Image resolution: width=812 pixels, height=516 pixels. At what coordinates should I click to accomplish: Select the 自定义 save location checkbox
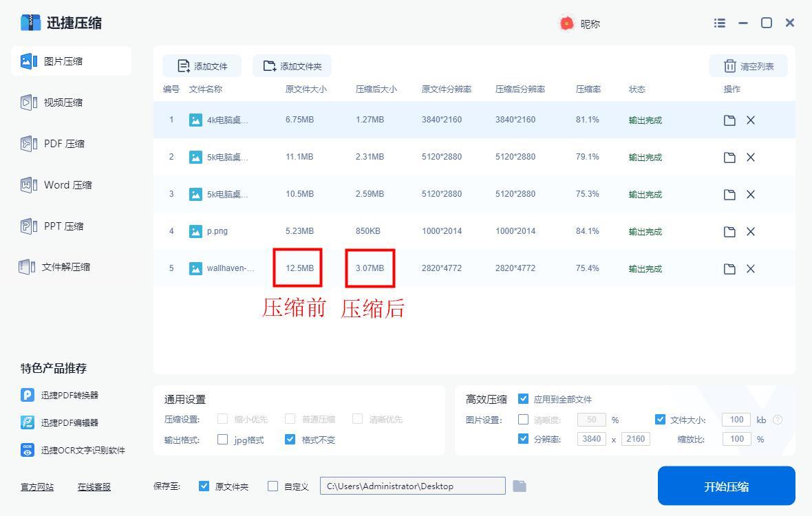(273, 486)
